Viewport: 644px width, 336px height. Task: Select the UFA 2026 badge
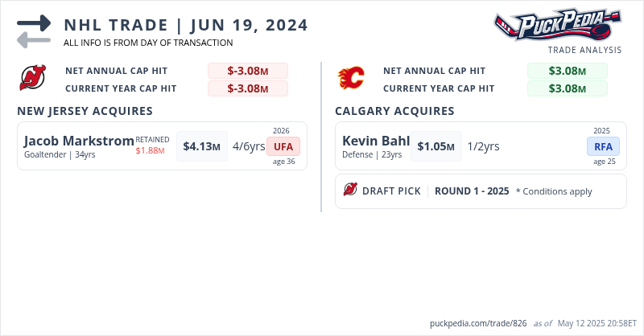(x=283, y=146)
